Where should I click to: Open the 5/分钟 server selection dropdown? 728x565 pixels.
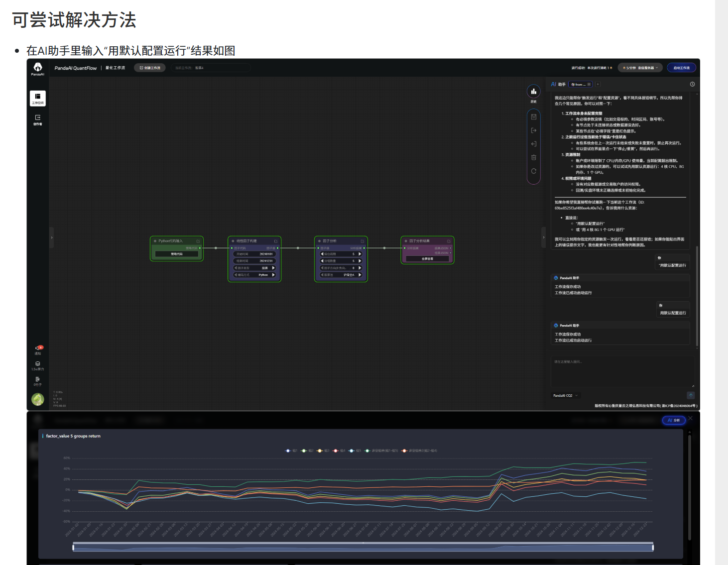click(640, 68)
